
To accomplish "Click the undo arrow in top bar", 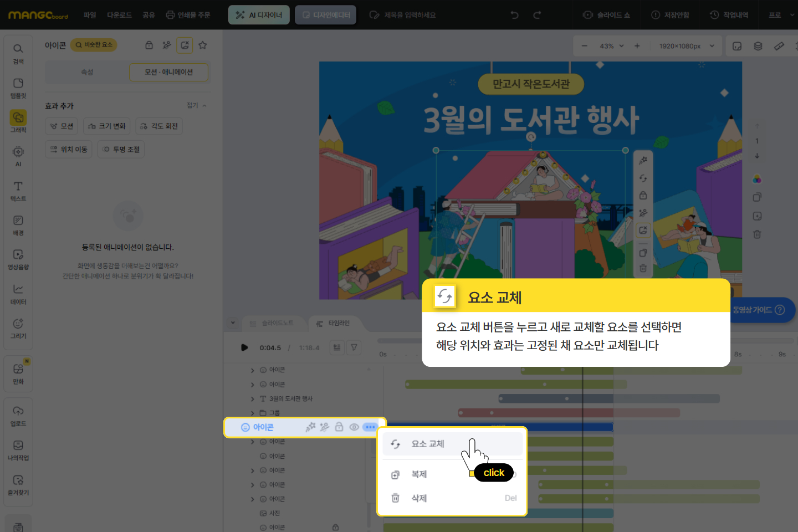I will (x=515, y=15).
